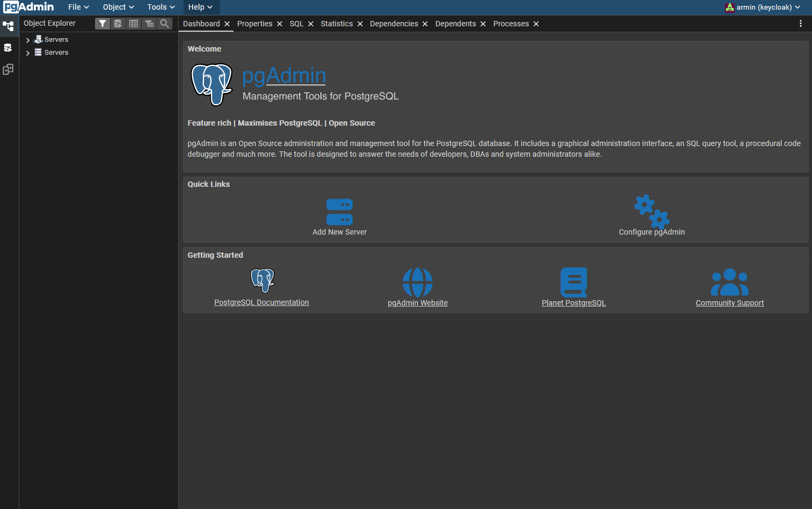
Task: Click the stacked server group icon in tree
Action: point(38,52)
